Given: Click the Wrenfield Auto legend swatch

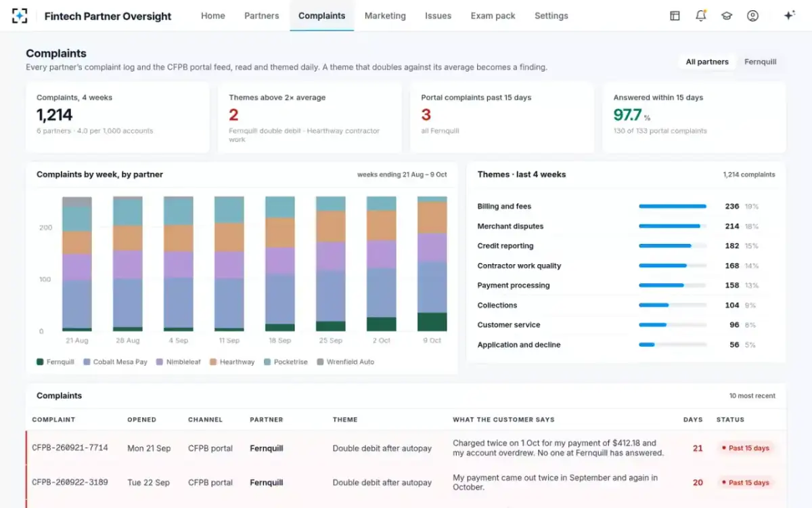Looking at the screenshot, I should tap(320, 362).
